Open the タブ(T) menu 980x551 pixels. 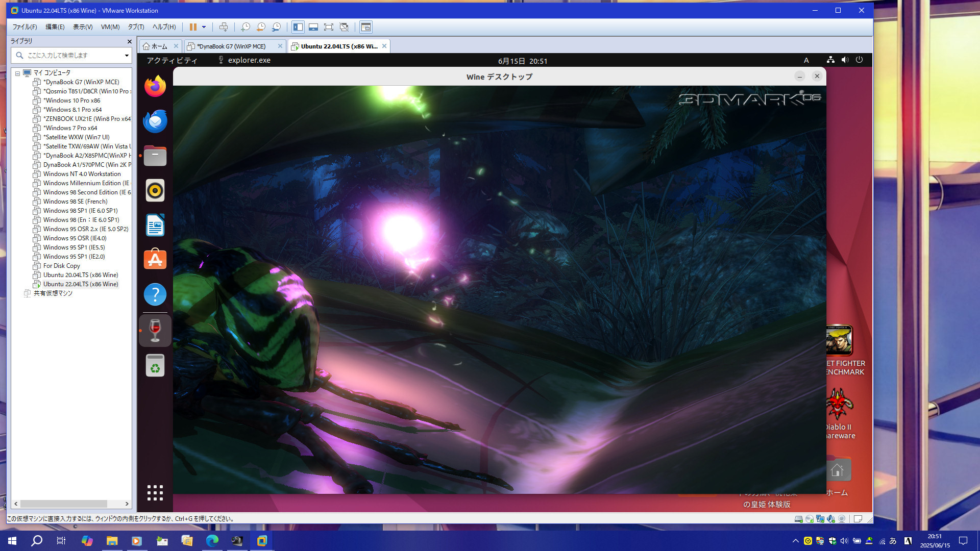tap(136, 27)
